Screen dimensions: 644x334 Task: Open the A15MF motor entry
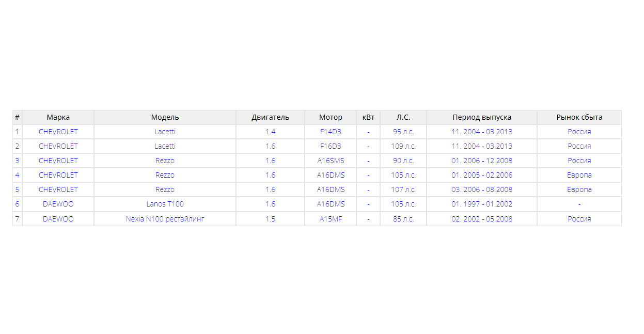coord(331,219)
